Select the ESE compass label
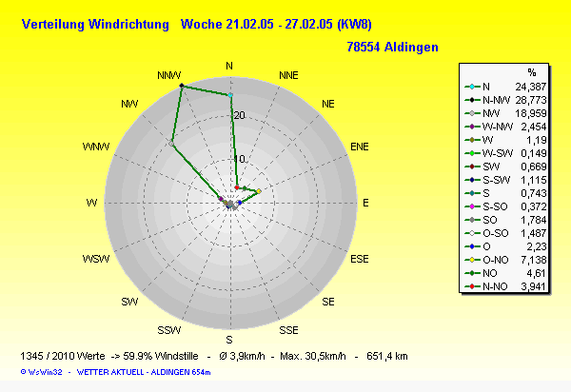Viewport: 571px width, 392px height. coord(360,259)
